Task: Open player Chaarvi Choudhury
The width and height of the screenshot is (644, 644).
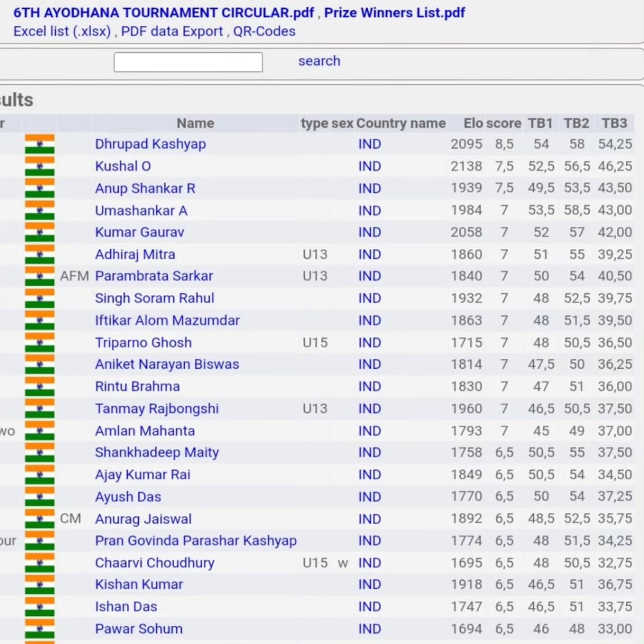Action: [154, 563]
